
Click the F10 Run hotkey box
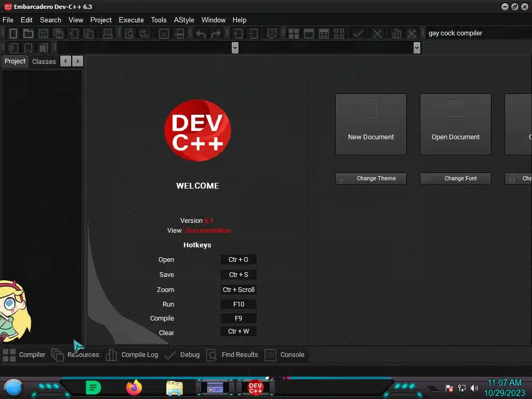click(238, 304)
